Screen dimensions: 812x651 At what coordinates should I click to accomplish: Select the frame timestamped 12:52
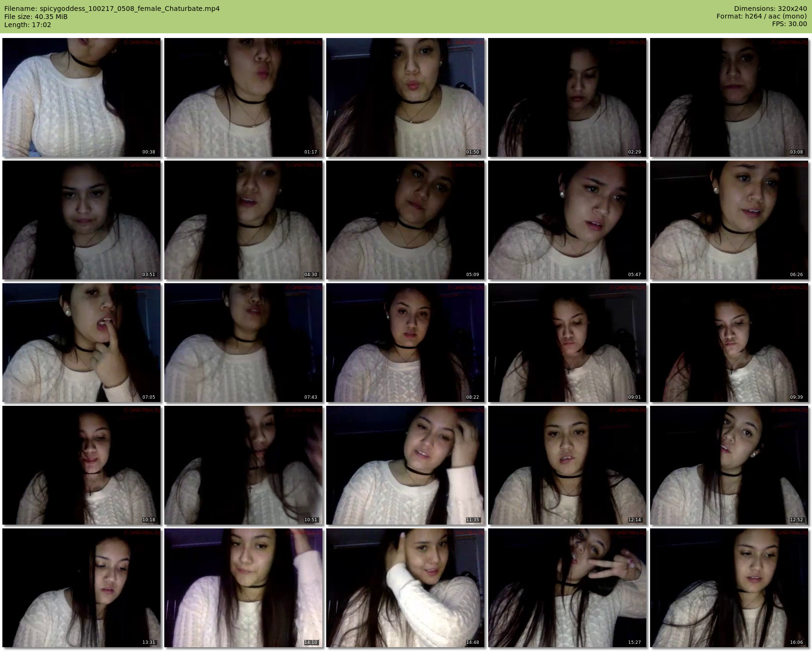[x=729, y=465]
